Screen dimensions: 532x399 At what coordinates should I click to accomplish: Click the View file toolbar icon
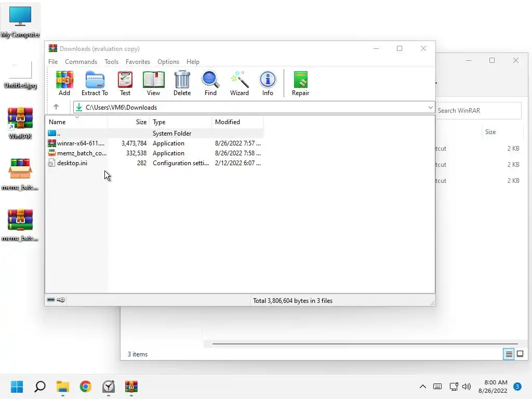pyautogui.click(x=153, y=84)
